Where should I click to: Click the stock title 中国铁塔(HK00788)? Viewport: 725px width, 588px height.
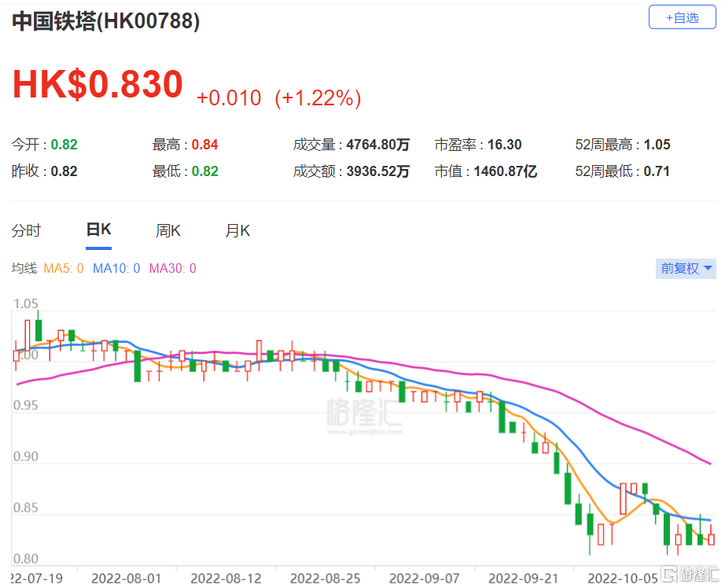point(106,21)
